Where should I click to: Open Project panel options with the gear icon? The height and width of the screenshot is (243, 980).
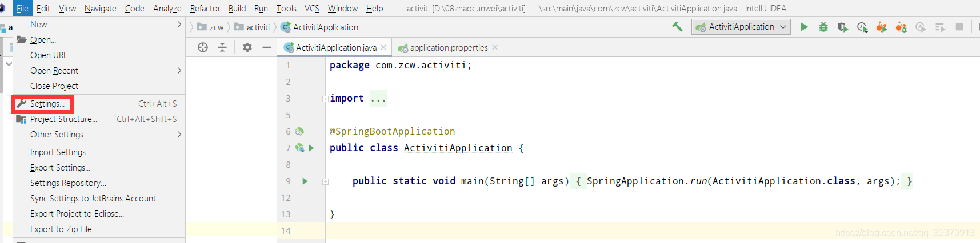point(247,47)
